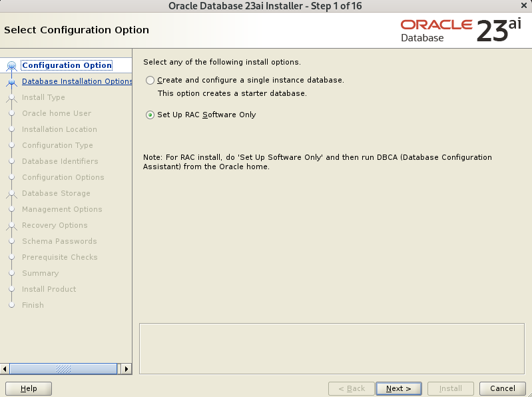The height and width of the screenshot is (397, 532).
Task: Select the Install Product step label
Action: click(49, 289)
